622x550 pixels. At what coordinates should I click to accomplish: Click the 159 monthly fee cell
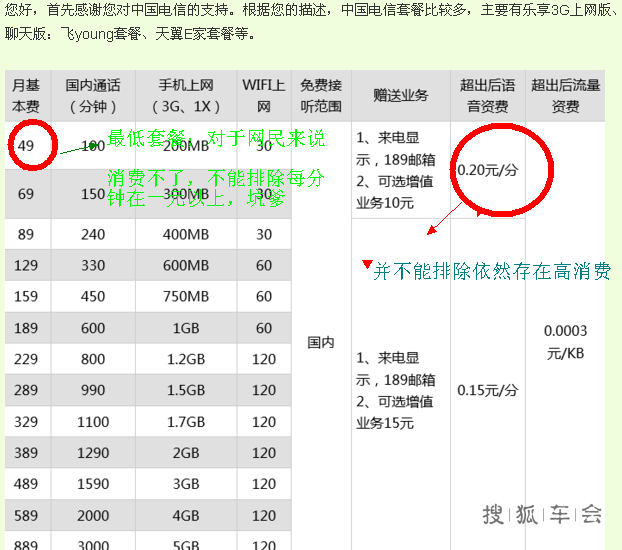point(28,296)
